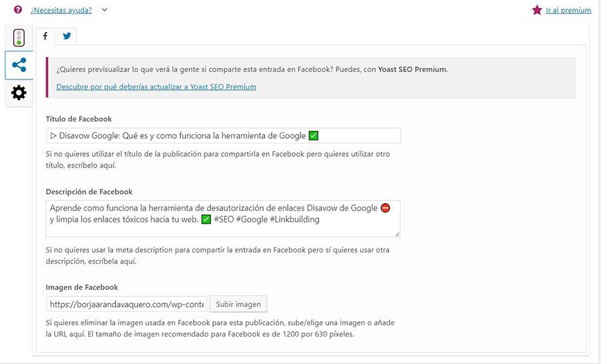
Task: Open the advanced settings gear icon
Action: point(19,93)
